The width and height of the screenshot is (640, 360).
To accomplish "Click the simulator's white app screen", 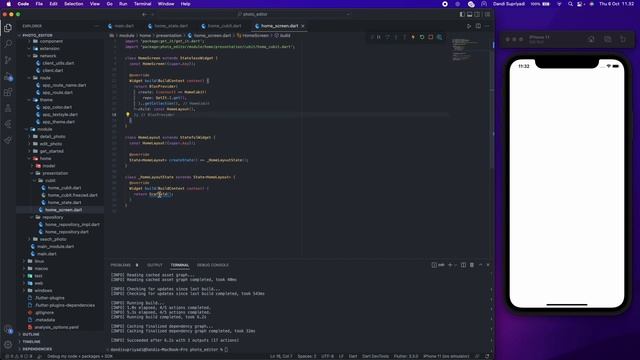I will [567, 184].
